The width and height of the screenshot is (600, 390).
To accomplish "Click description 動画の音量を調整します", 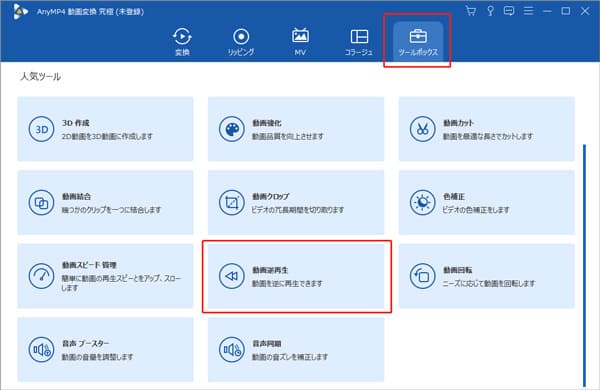I will point(98,357).
